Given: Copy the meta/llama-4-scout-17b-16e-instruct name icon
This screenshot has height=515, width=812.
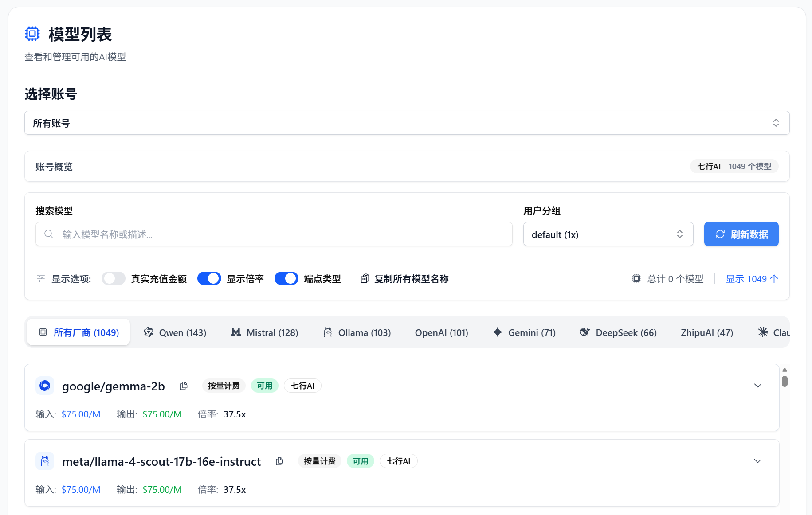Looking at the screenshot, I should click(279, 461).
